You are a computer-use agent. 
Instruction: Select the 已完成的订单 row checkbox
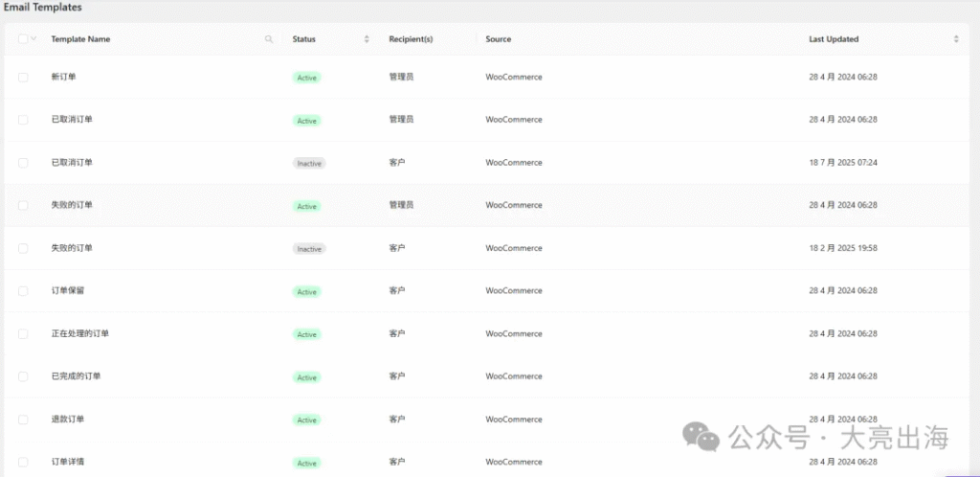pyautogui.click(x=23, y=376)
